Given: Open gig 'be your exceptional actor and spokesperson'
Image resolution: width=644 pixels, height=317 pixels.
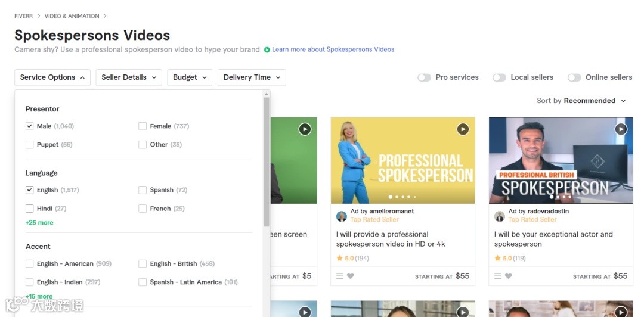Looking at the screenshot, I should 553,239.
